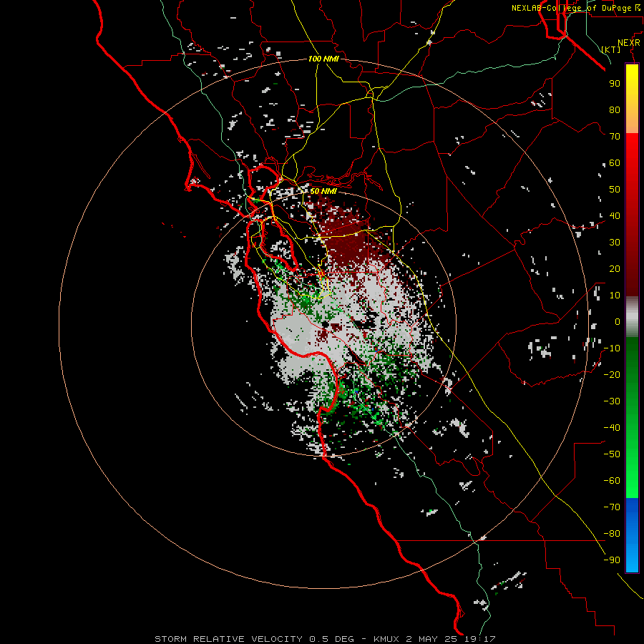Select the "20" value on velocity scale
The image size is (644, 644).
tap(615, 269)
